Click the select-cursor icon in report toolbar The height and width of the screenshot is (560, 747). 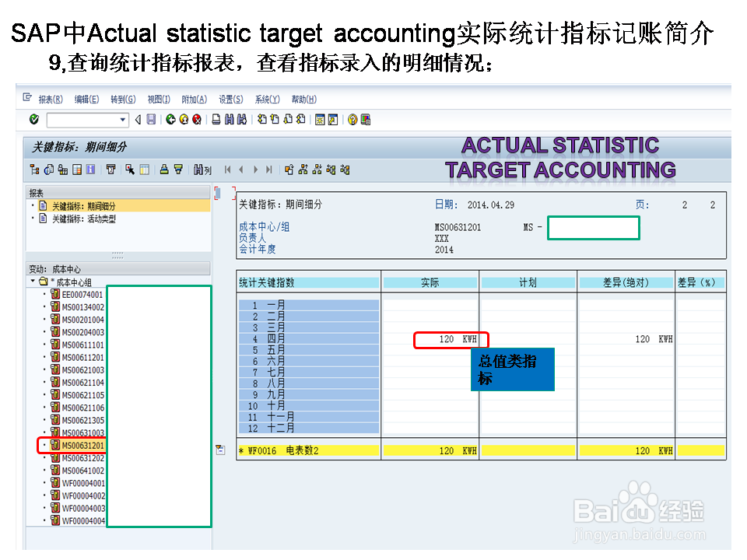(x=130, y=170)
